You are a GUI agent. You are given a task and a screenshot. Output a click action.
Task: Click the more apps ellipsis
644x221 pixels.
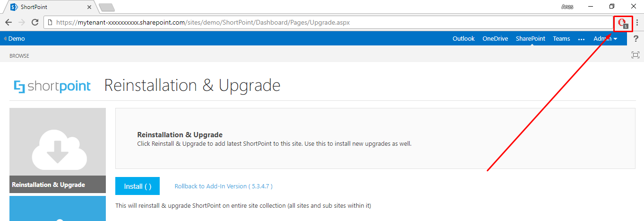click(582, 39)
